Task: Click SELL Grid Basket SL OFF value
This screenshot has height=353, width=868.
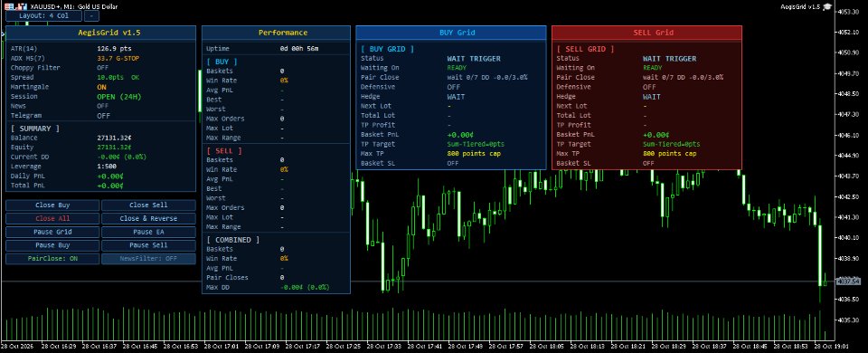Action: click(x=648, y=164)
